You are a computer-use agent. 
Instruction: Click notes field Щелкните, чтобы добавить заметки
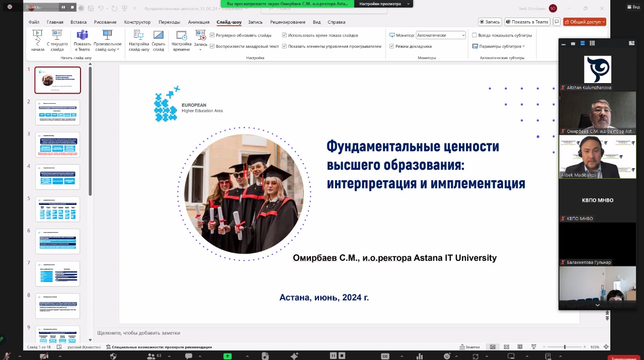tap(139, 333)
